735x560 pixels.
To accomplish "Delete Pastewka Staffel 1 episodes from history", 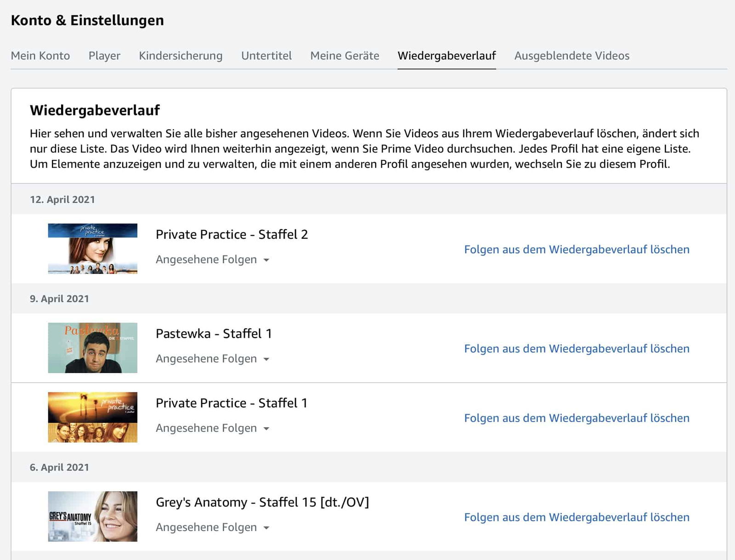I will (x=577, y=349).
